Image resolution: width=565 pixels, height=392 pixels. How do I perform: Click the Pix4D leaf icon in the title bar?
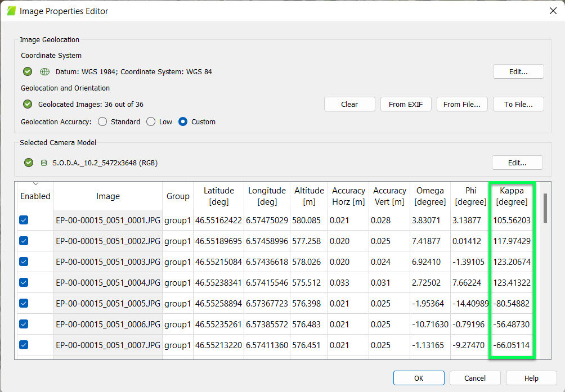10,11
